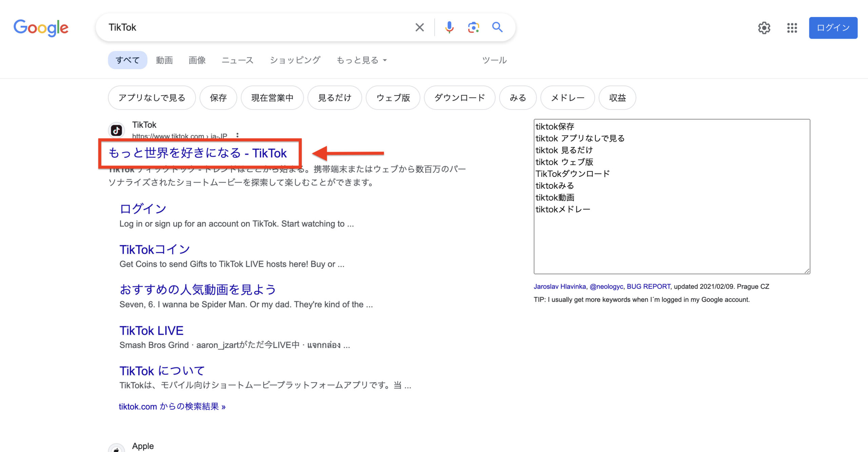Open the ツール option
This screenshot has height=452, width=868.
coord(494,60)
